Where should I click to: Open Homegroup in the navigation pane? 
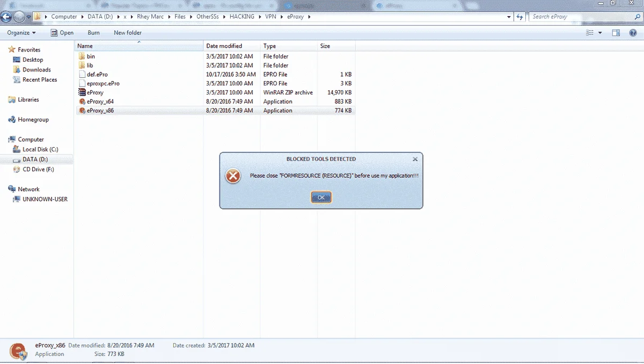[x=33, y=120]
